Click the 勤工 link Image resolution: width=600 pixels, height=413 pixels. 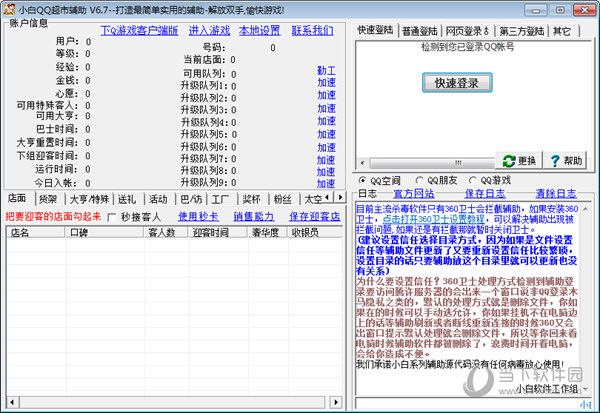pyautogui.click(x=326, y=70)
